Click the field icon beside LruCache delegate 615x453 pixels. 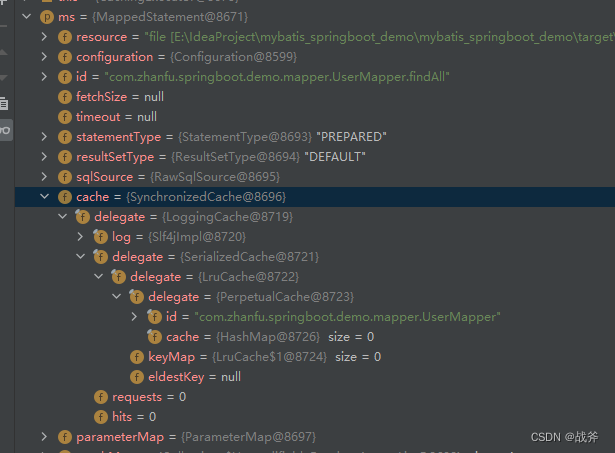(x=118, y=277)
